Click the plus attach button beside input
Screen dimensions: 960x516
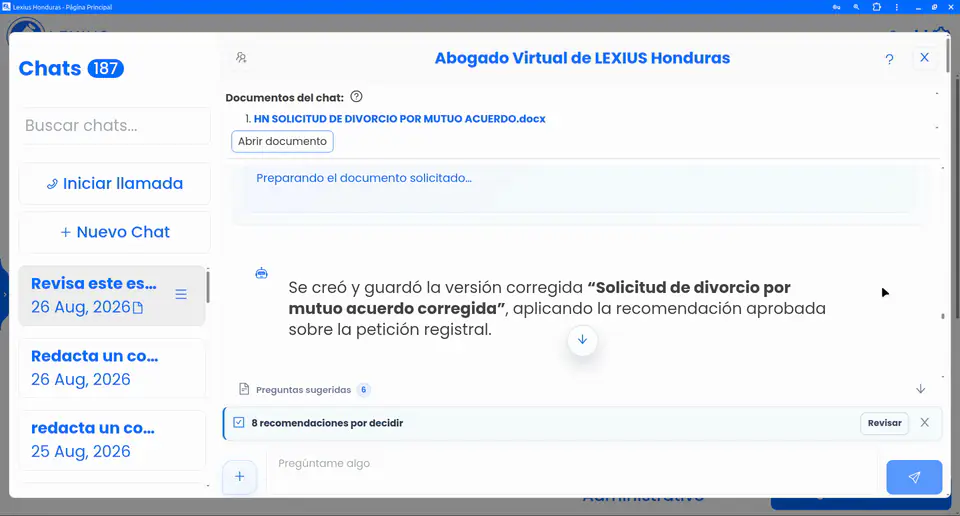[x=239, y=477]
